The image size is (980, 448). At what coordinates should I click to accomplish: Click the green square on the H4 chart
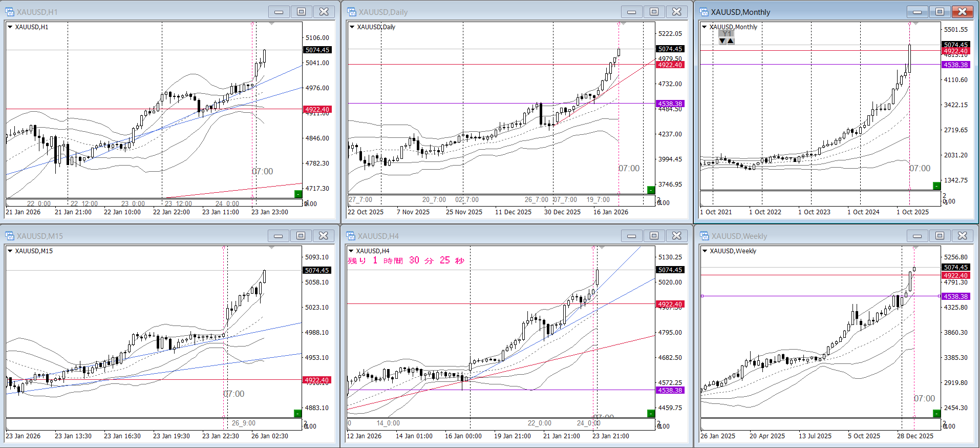tap(651, 413)
